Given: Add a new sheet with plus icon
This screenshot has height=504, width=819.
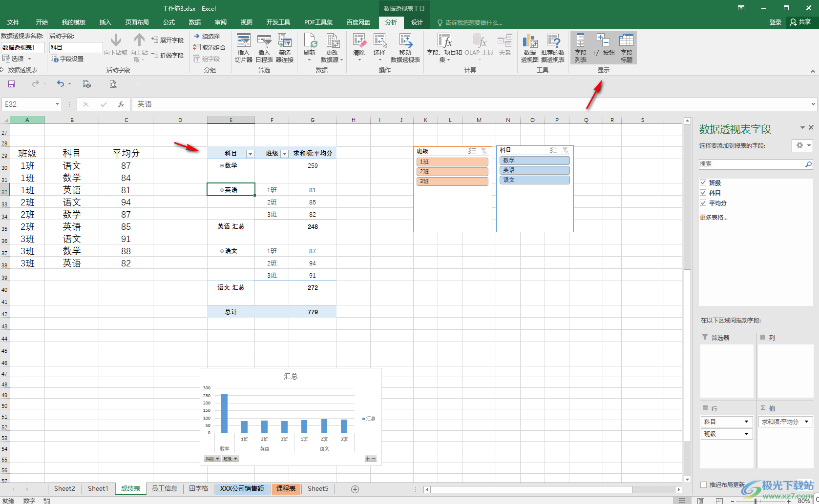Looking at the screenshot, I should click(355, 489).
